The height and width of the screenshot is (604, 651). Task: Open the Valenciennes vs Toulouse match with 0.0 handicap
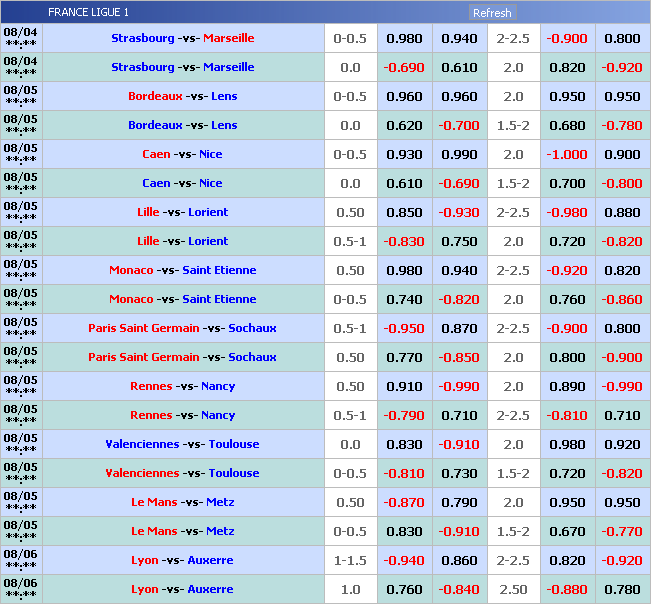click(x=182, y=445)
